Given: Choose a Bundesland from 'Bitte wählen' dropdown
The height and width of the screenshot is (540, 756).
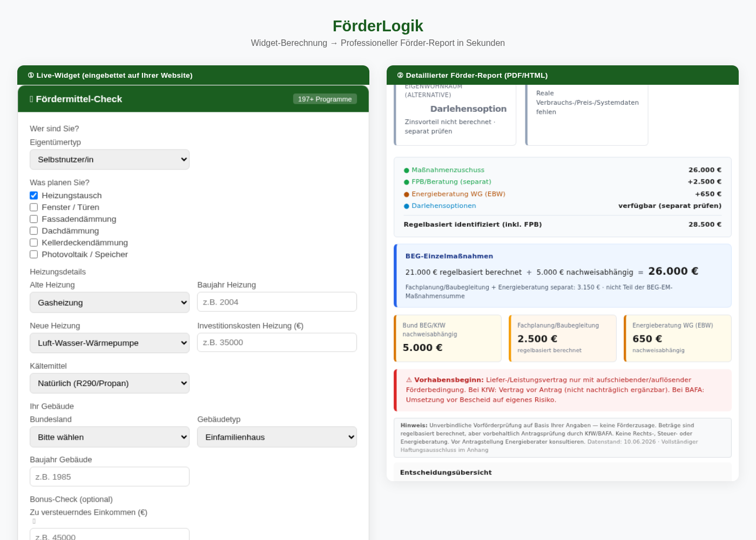Looking at the screenshot, I should click(110, 437).
